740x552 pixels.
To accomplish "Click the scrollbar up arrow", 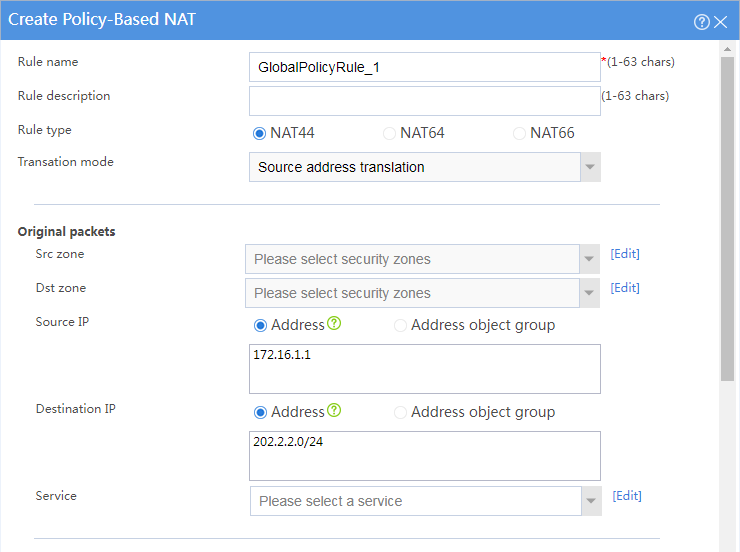I will coord(727,49).
